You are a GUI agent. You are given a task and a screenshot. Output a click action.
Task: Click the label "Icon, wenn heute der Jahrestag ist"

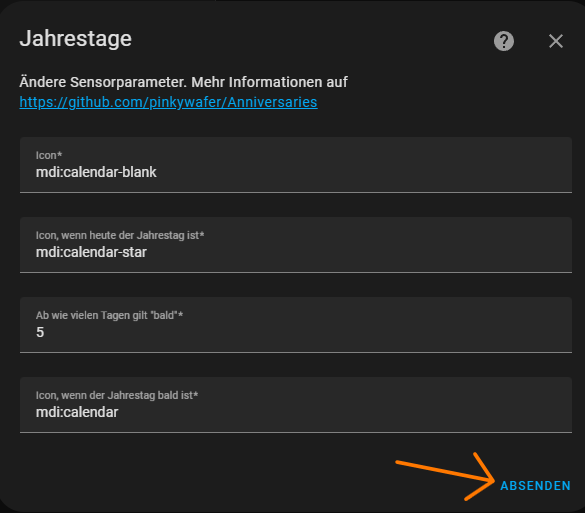[x=120, y=235]
